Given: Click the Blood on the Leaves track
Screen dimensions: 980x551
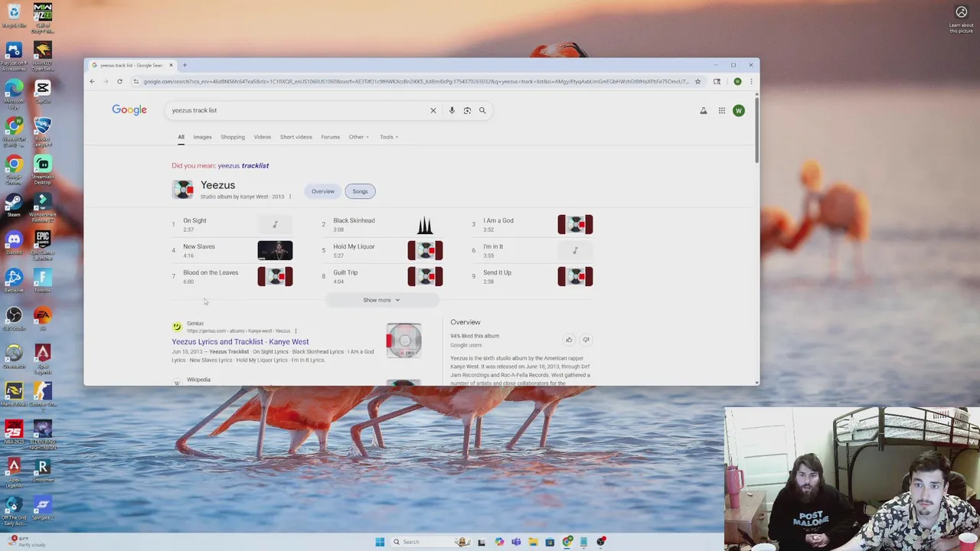Looking at the screenshot, I should click(x=233, y=276).
